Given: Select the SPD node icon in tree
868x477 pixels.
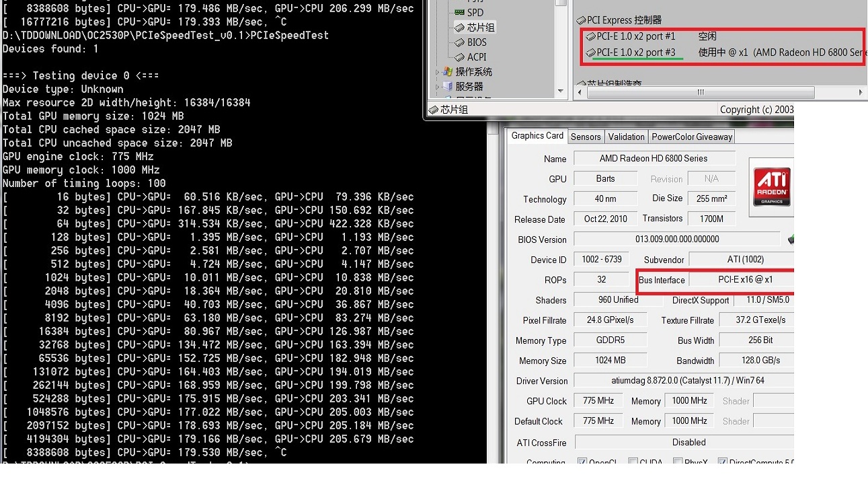Looking at the screenshot, I should point(459,12).
